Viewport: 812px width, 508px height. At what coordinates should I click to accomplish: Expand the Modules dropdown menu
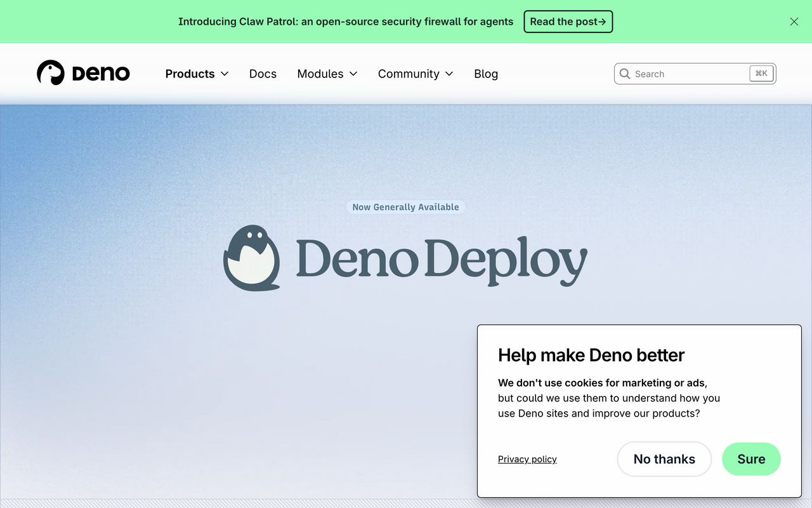point(327,74)
